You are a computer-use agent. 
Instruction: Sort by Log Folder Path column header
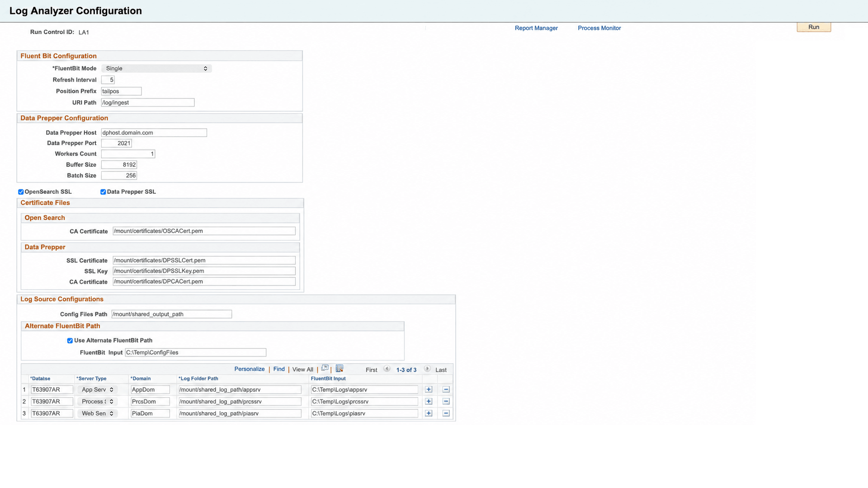tap(198, 379)
